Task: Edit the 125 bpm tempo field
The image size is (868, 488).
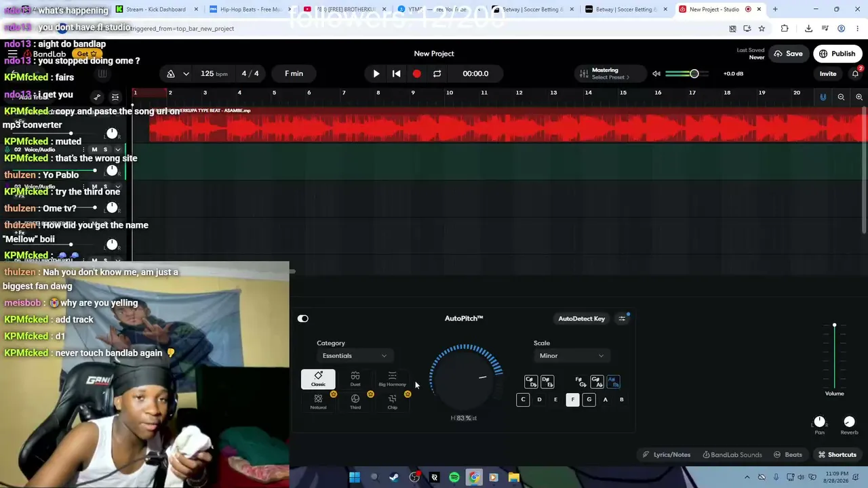Action: [x=213, y=73]
